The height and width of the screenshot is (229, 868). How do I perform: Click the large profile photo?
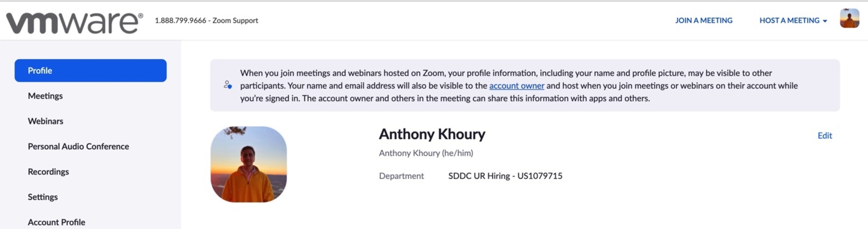click(x=248, y=164)
